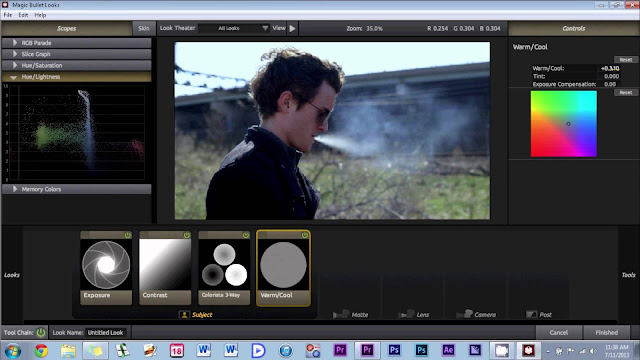Select the Colorista 3-Way tool card
640x360 pixels.
pos(224,268)
